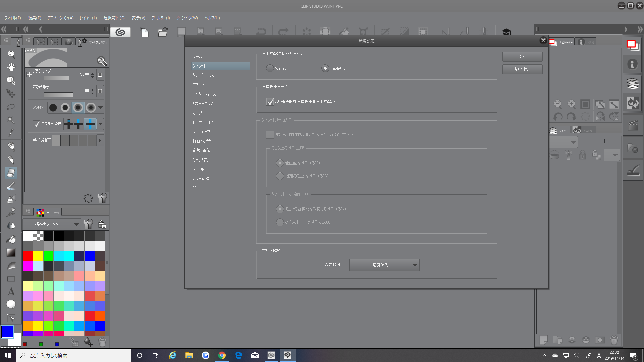Click the キャンセル button
Viewport: 644px width, 362px height.
(x=522, y=69)
